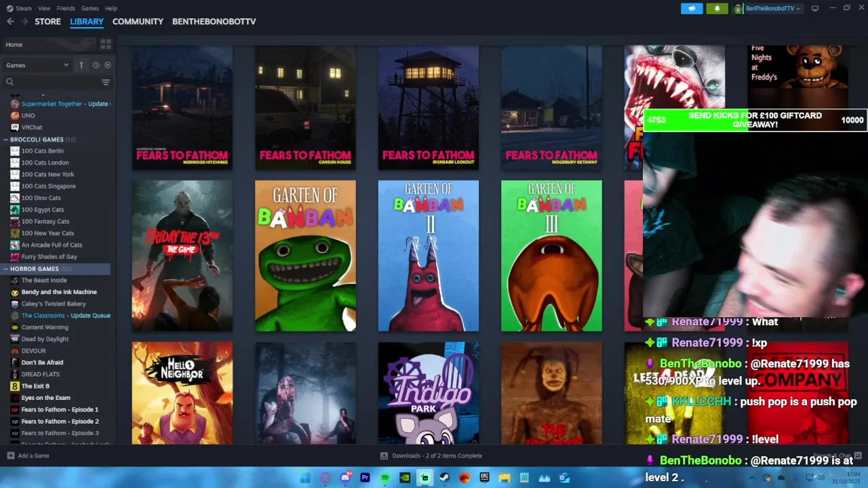868x488 pixels.
Task: Open the Steam announcements megaphone button
Action: (692, 8)
